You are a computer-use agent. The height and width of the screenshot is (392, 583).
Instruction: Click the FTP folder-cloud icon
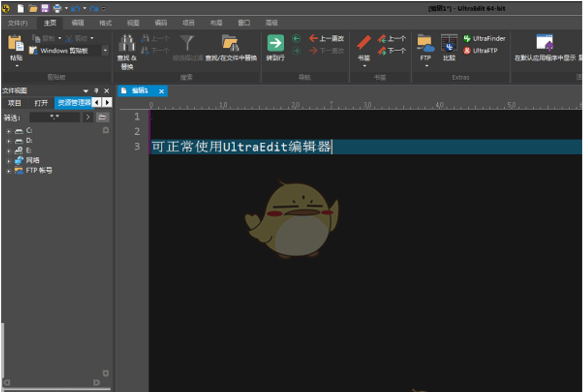coord(425,43)
